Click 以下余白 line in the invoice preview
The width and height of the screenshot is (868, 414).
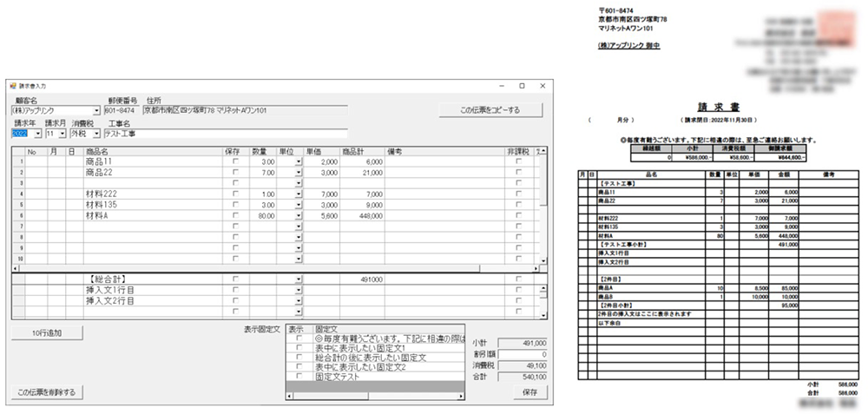[x=608, y=323]
